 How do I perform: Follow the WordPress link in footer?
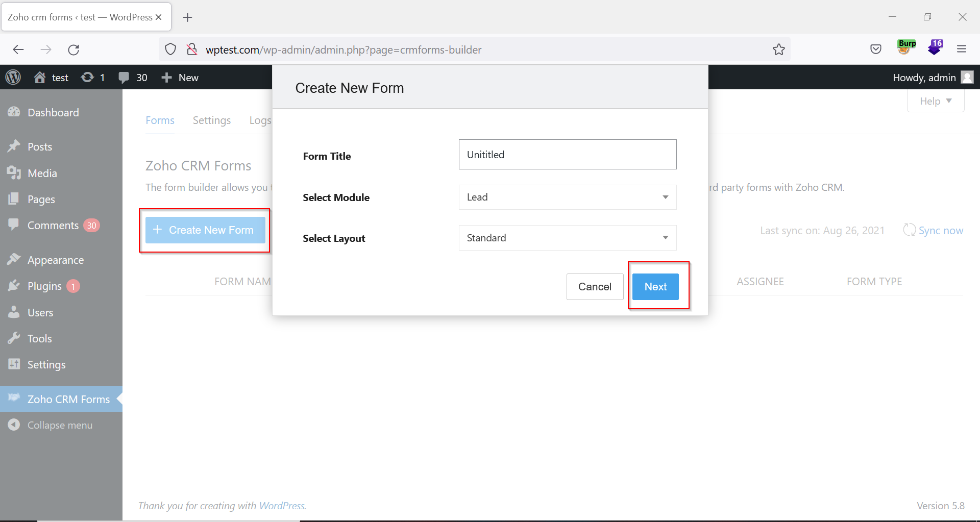282,506
